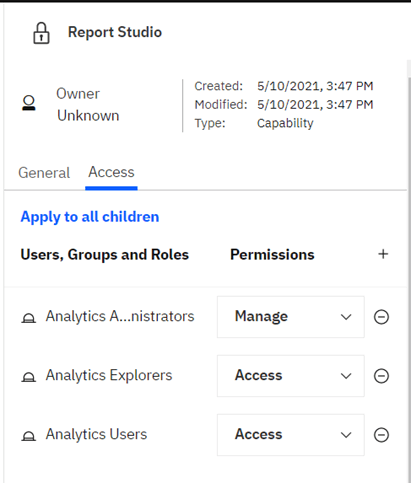
Task: Click the Users, Groups and Roles header
Action: tap(105, 255)
